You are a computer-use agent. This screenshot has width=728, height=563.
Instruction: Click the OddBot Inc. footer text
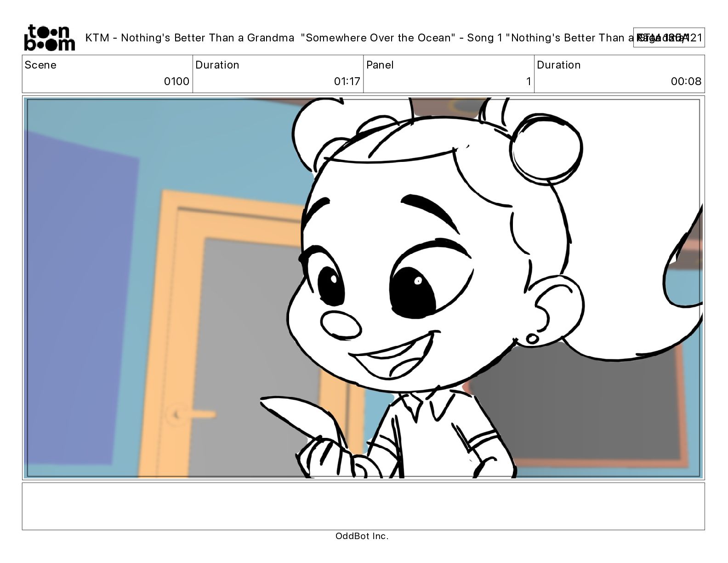coord(362,536)
